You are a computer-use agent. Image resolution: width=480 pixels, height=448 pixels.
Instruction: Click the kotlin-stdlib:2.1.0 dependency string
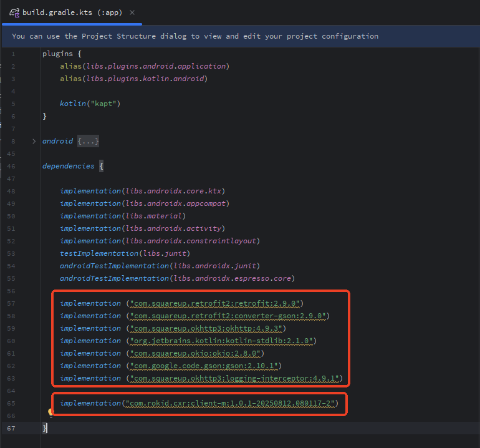[x=221, y=341]
